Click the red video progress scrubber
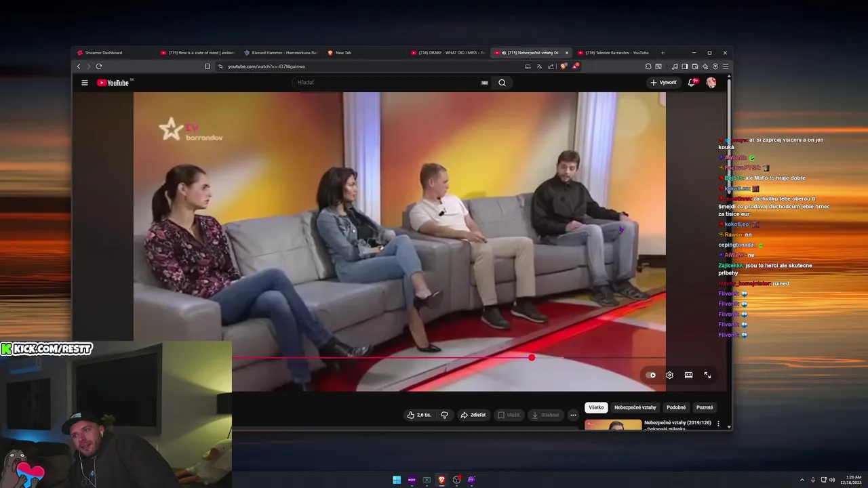 point(532,357)
